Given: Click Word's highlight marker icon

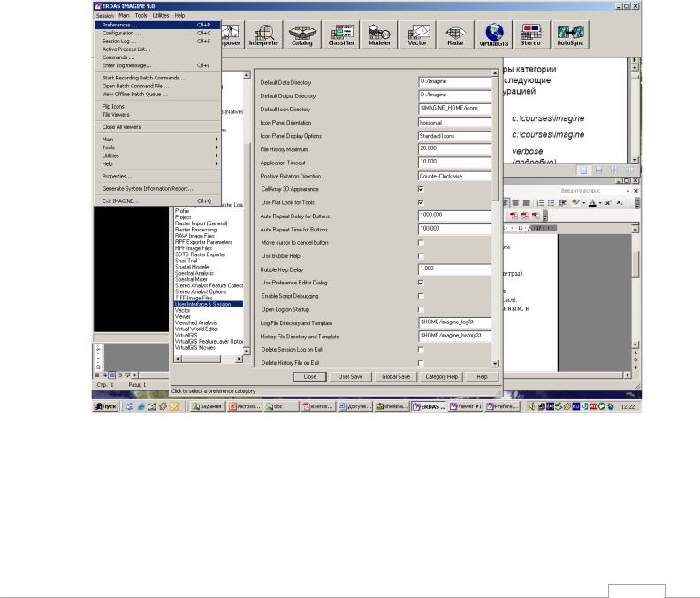Looking at the screenshot, I should click(x=575, y=203).
